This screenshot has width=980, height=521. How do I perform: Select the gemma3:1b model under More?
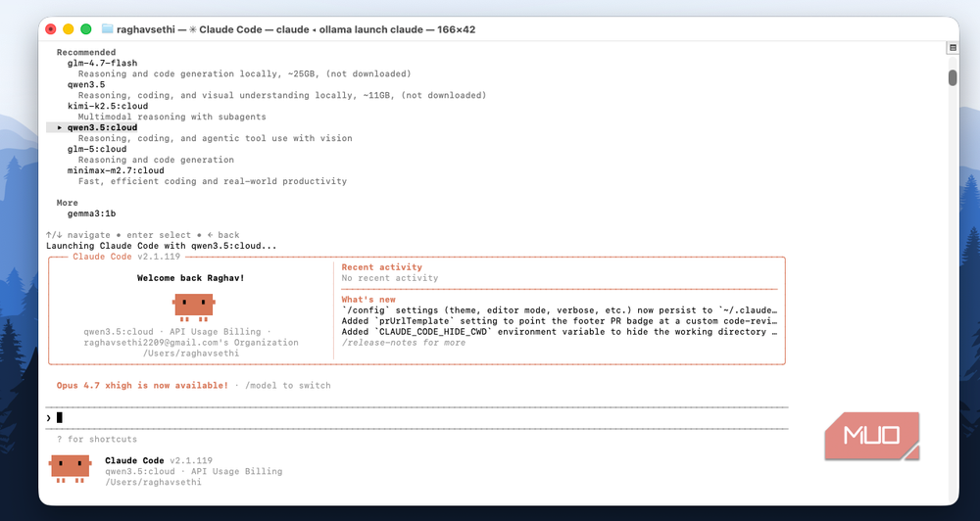coord(92,213)
